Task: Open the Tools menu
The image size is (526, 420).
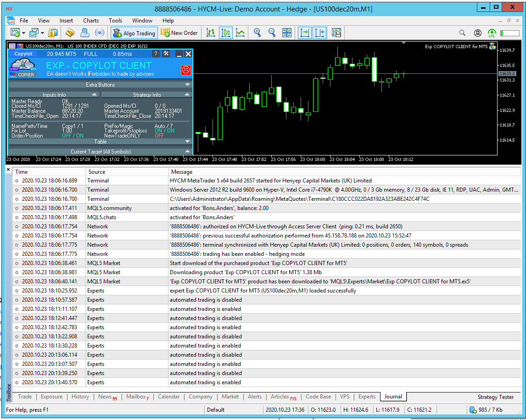Action: click(x=115, y=21)
